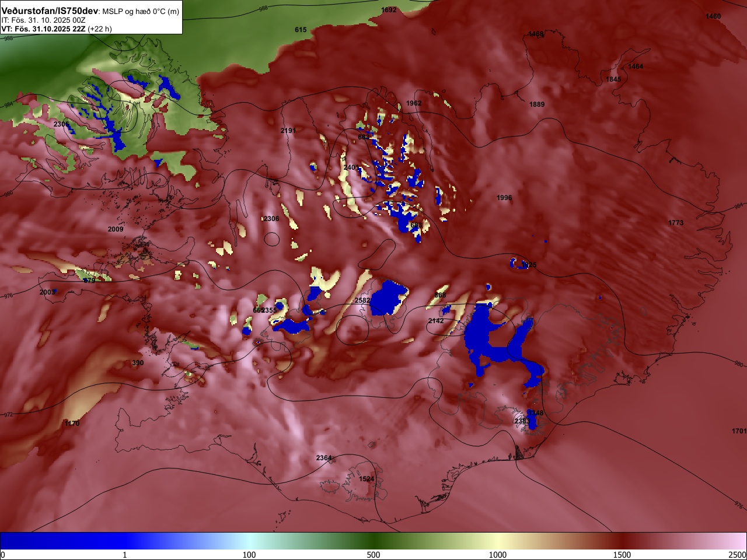747x560 pixels.
Task: Click the height value 1889
Action: 537,104
